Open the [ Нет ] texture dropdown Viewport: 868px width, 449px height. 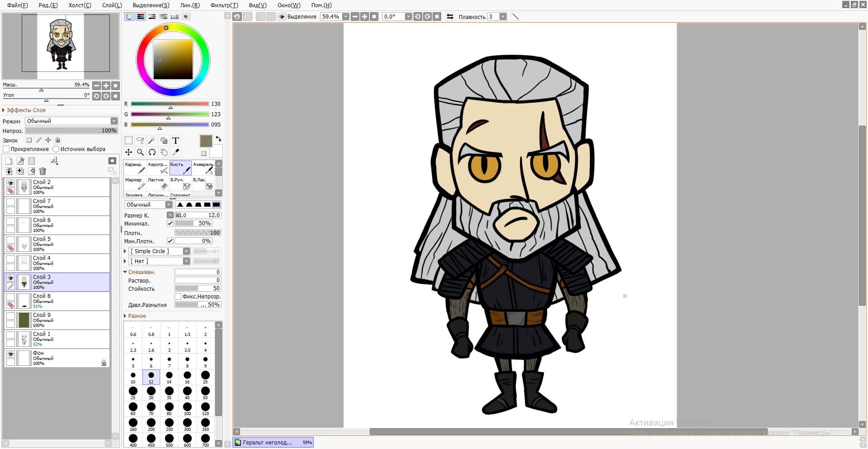click(x=159, y=261)
